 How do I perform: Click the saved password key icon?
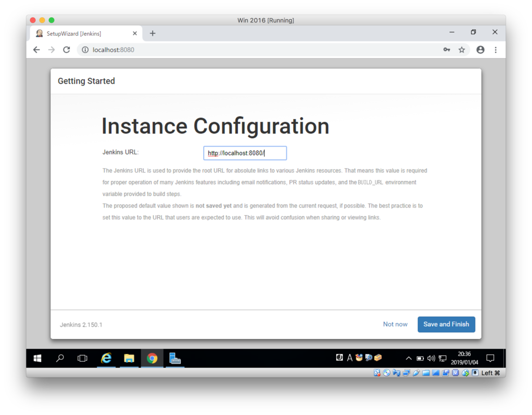pyautogui.click(x=446, y=50)
